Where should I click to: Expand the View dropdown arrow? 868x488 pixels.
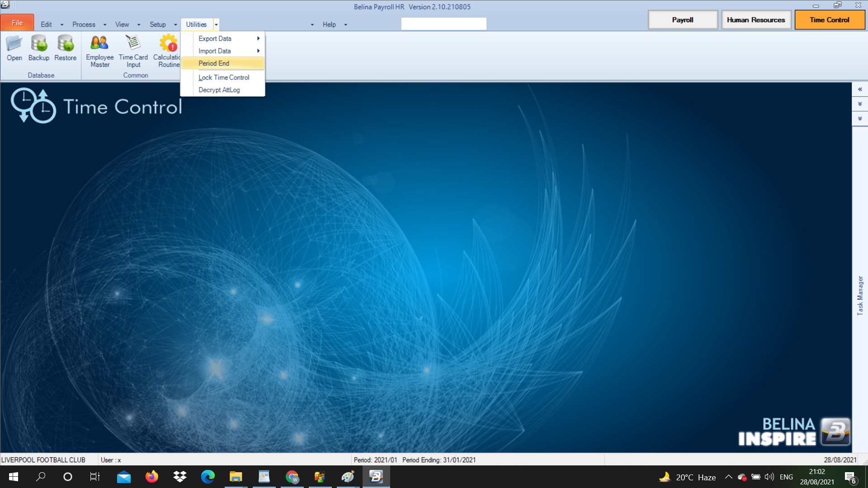139,25
